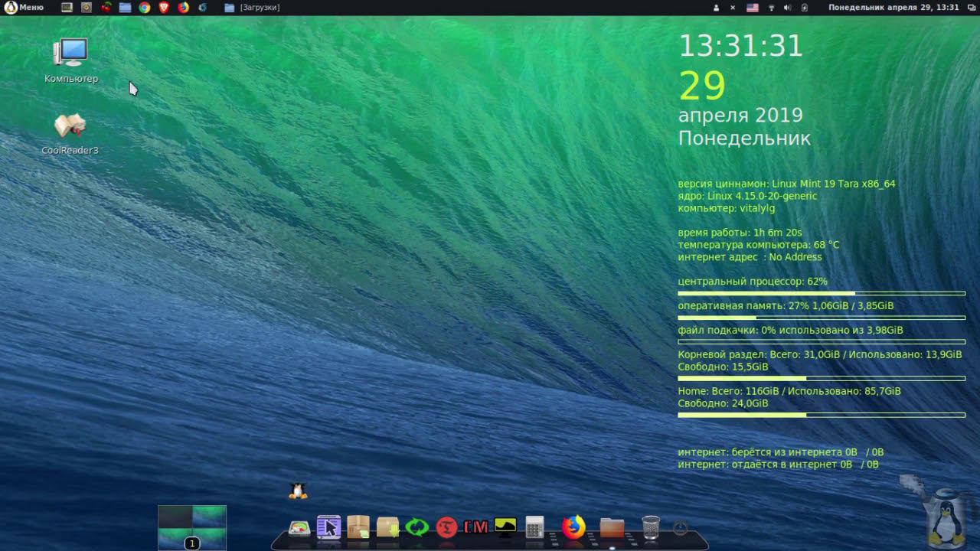Screen dimensions: 980x551
Task: Click версия циннамон Linux Mint 19 line
Action: click(786, 184)
